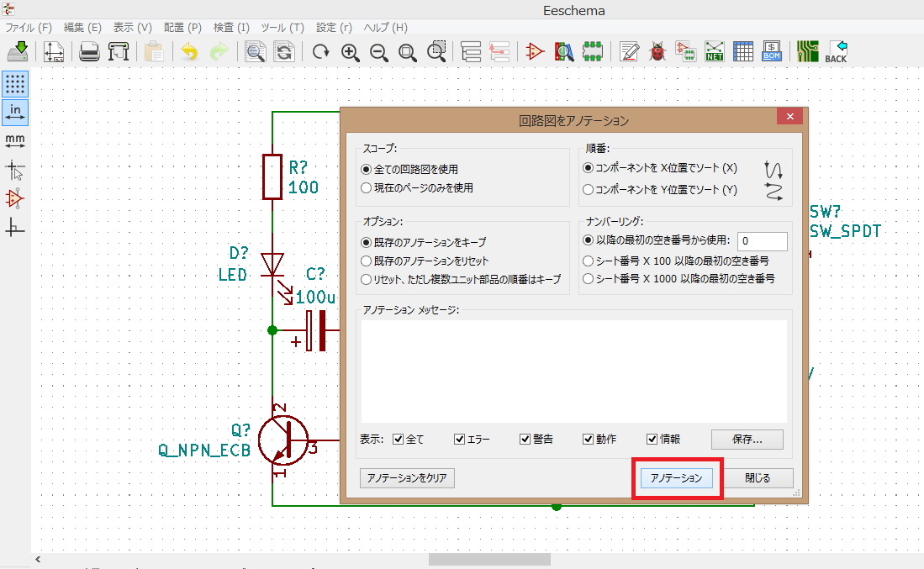
Task: Click the generate netlist NET icon
Action: [715, 52]
